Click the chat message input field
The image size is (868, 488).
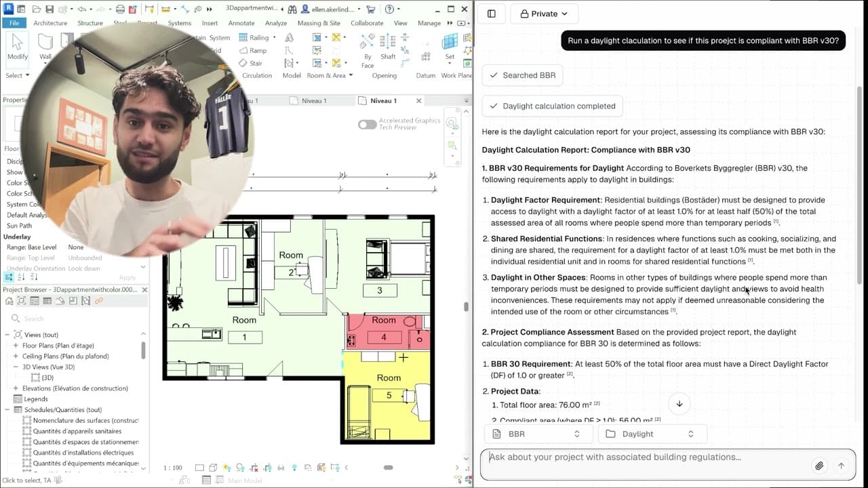644,457
